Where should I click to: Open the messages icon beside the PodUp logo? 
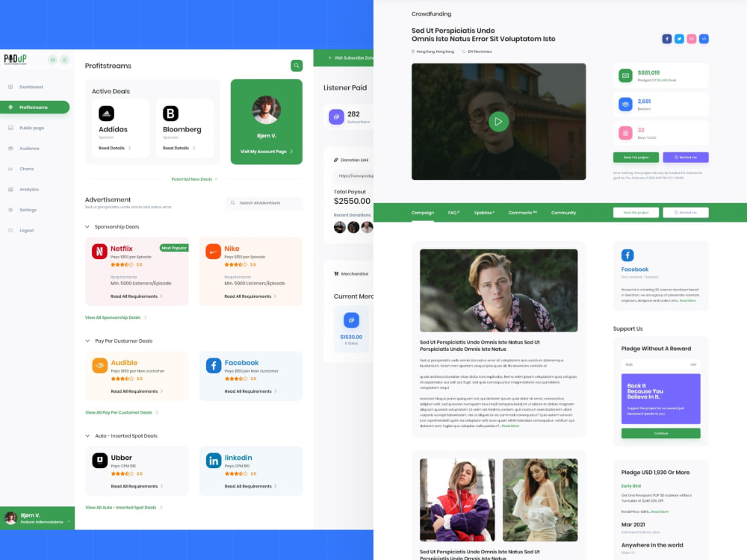[52, 60]
